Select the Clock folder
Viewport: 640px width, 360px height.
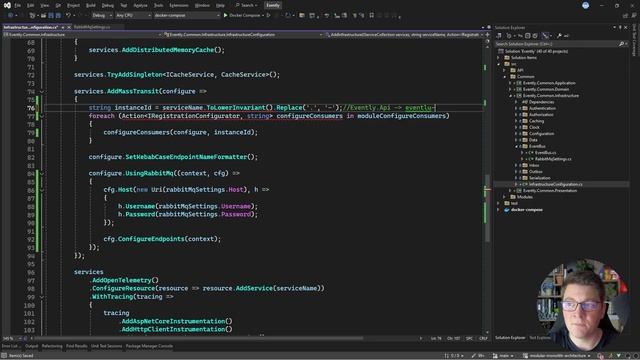(x=534, y=127)
